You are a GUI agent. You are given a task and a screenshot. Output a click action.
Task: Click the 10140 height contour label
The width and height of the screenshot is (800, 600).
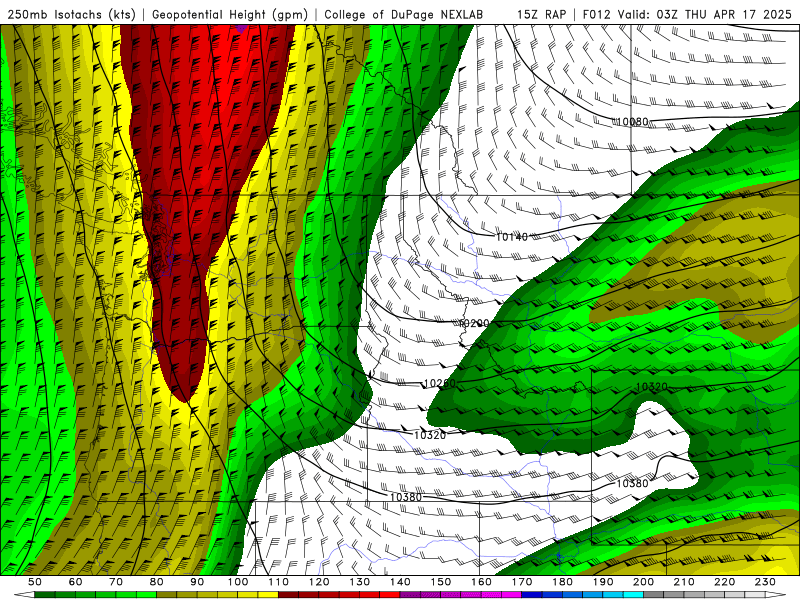(512, 237)
